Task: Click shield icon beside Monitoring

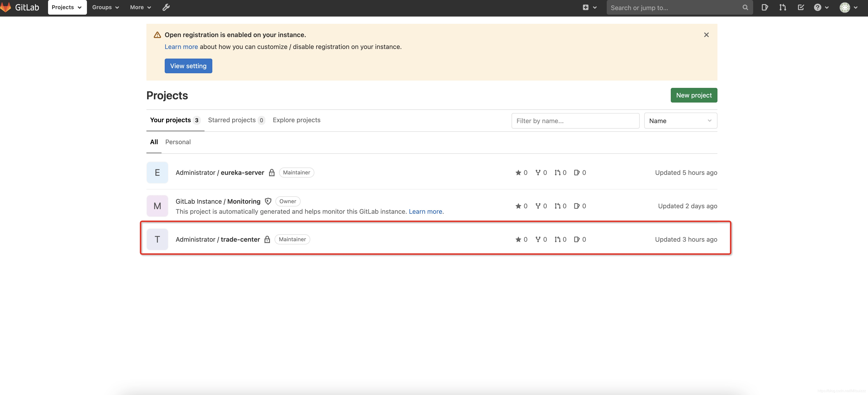Action: tap(268, 201)
